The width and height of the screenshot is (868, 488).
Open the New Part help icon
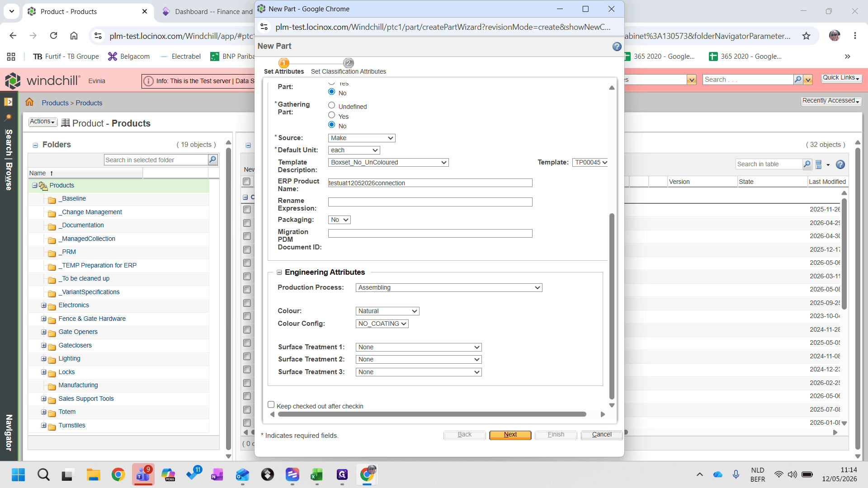click(x=617, y=47)
